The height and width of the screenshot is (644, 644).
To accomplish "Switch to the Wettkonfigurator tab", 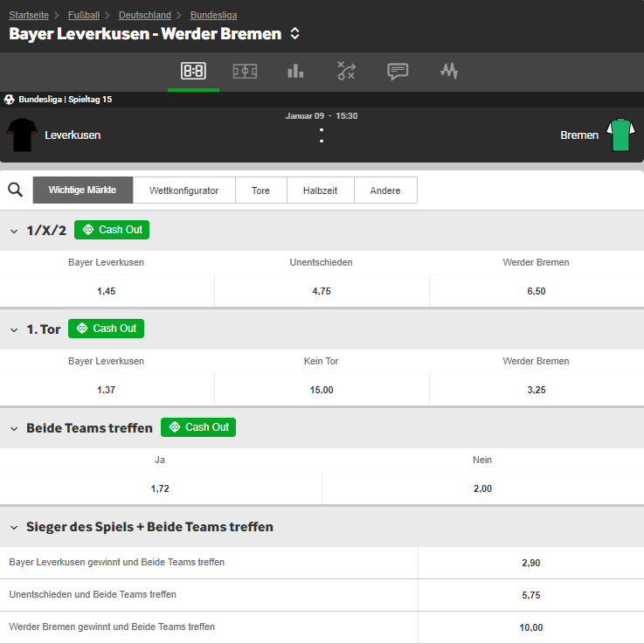I will click(x=184, y=190).
